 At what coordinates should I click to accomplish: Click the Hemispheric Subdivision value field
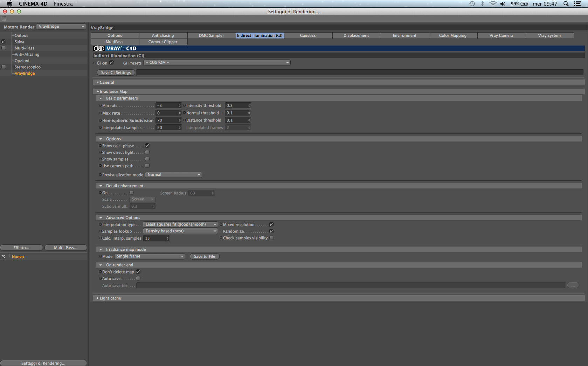pyautogui.click(x=167, y=120)
